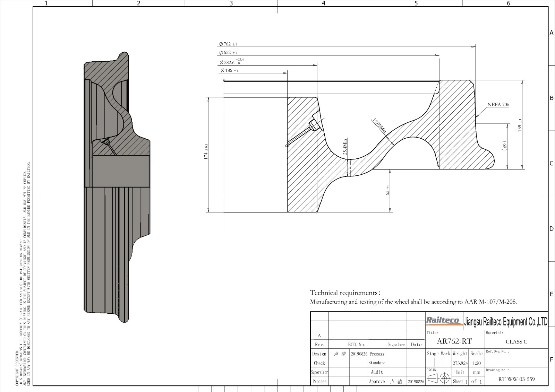Select approver name 卢清 in Approve row

(x=396, y=382)
